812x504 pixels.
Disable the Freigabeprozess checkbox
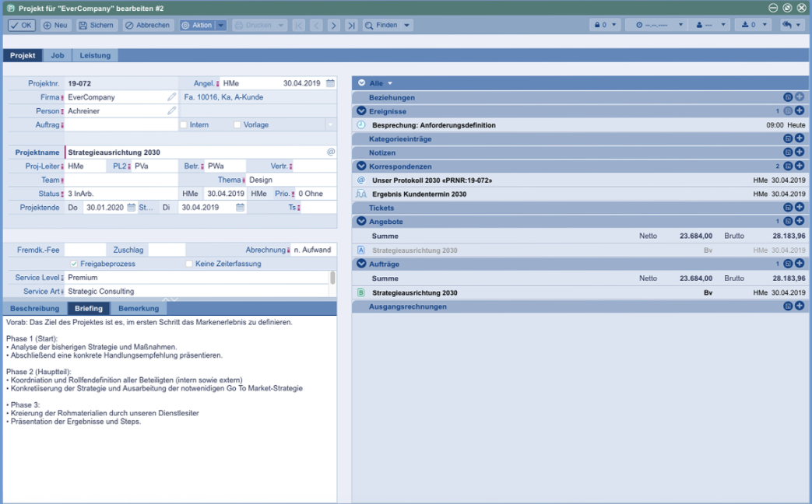(x=73, y=264)
